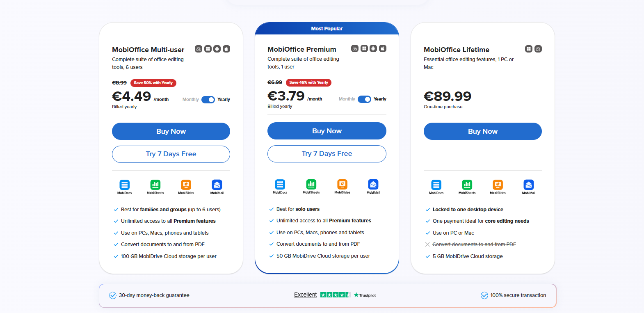Click MobiDocs icon in Multi-user plan
Image resolution: width=644 pixels, height=313 pixels.
pyautogui.click(x=125, y=185)
